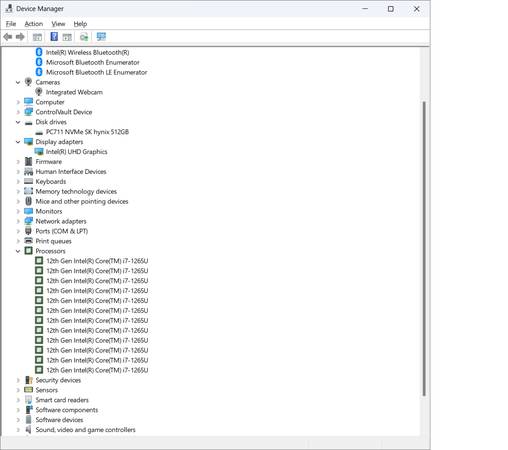Collapse the Cameras category
Screen dimensions: 508x450
(x=18, y=82)
